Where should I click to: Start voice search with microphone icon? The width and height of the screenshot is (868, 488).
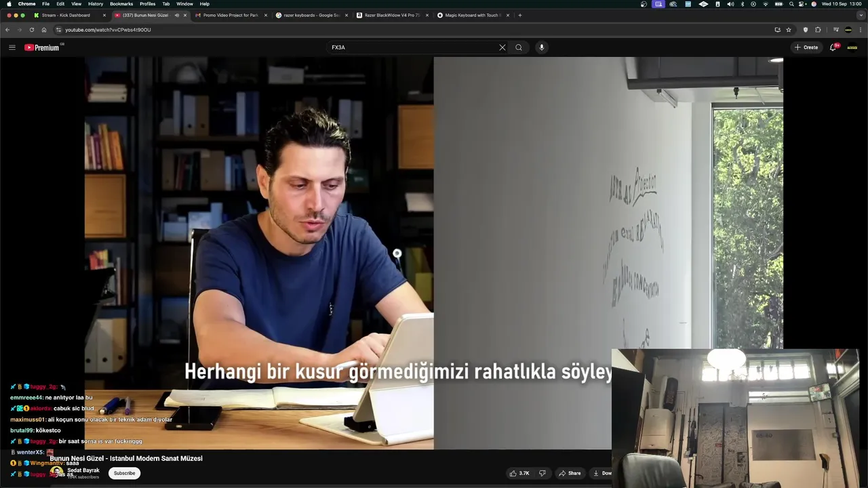pos(541,47)
